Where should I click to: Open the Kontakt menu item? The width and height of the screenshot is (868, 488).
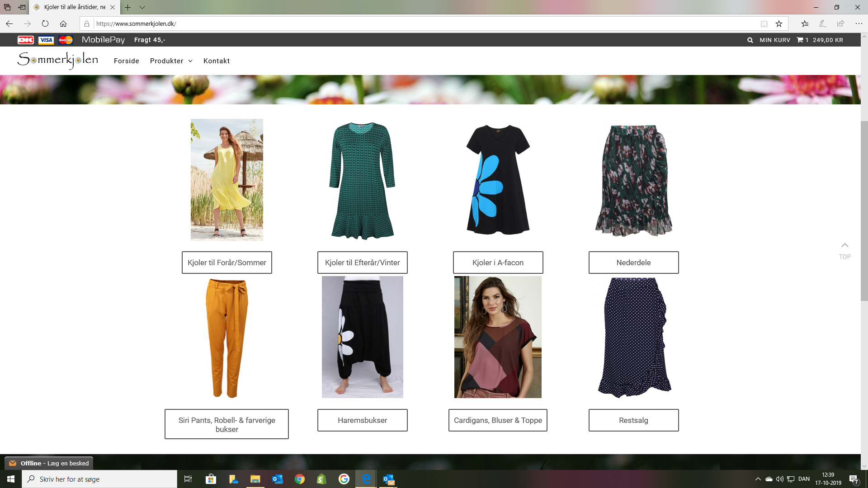point(217,61)
